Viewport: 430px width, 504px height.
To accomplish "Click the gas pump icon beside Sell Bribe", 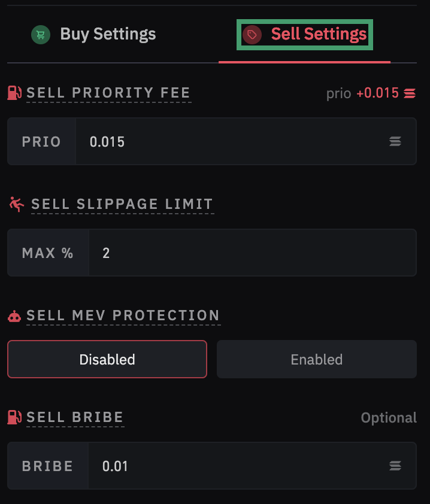I will [14, 417].
